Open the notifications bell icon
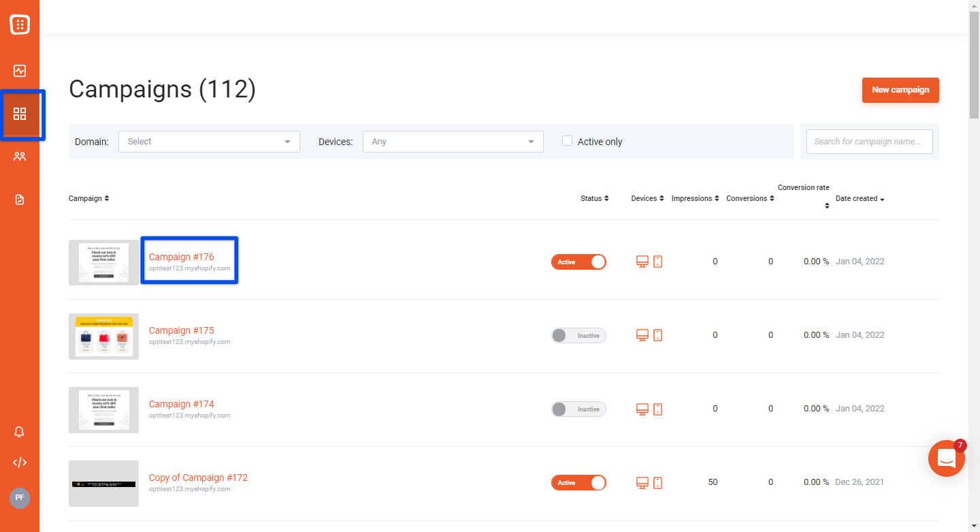 [20, 432]
